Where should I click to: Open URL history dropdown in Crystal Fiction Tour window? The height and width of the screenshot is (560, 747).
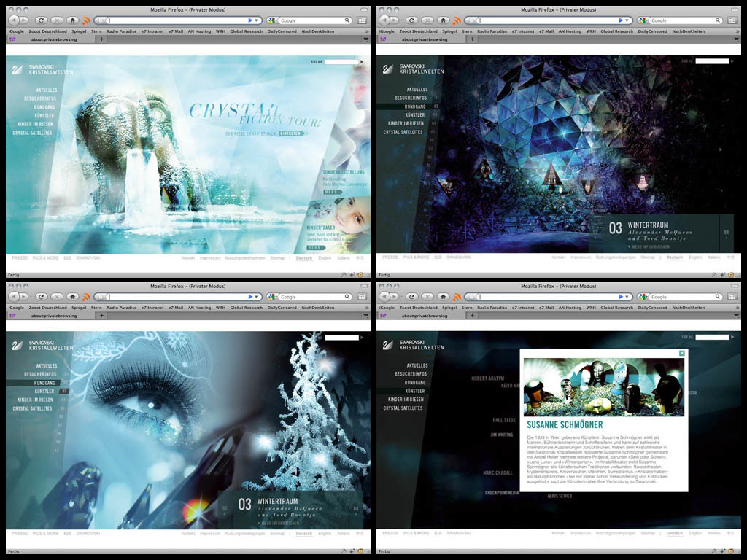[x=256, y=20]
